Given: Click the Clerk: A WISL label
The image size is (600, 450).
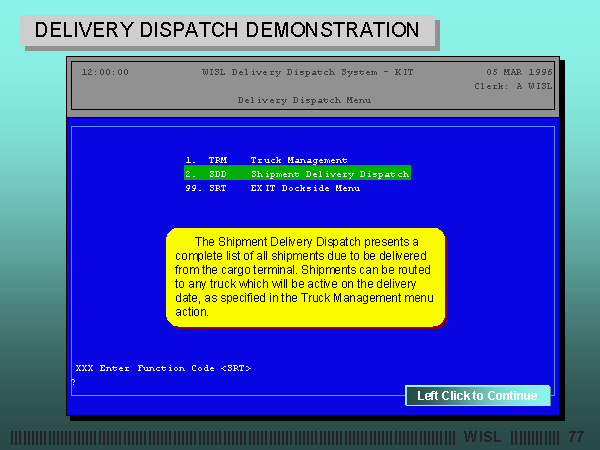Looking at the screenshot, I should (513, 86).
